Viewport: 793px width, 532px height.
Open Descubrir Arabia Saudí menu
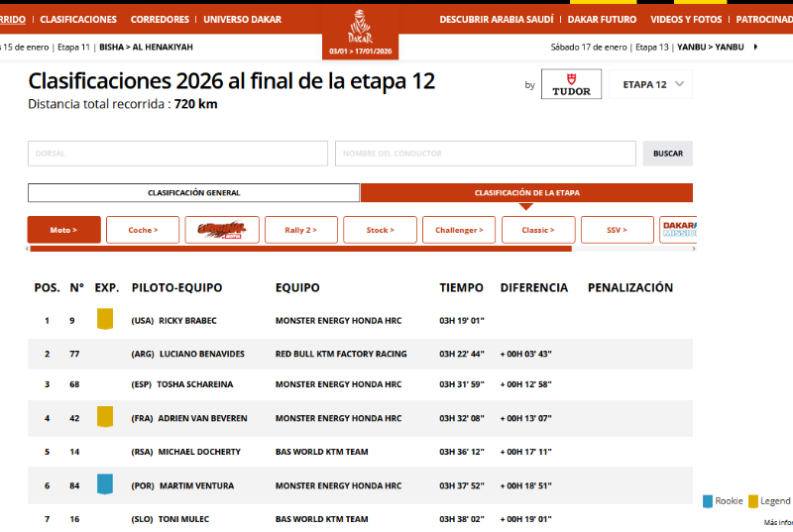click(x=497, y=19)
